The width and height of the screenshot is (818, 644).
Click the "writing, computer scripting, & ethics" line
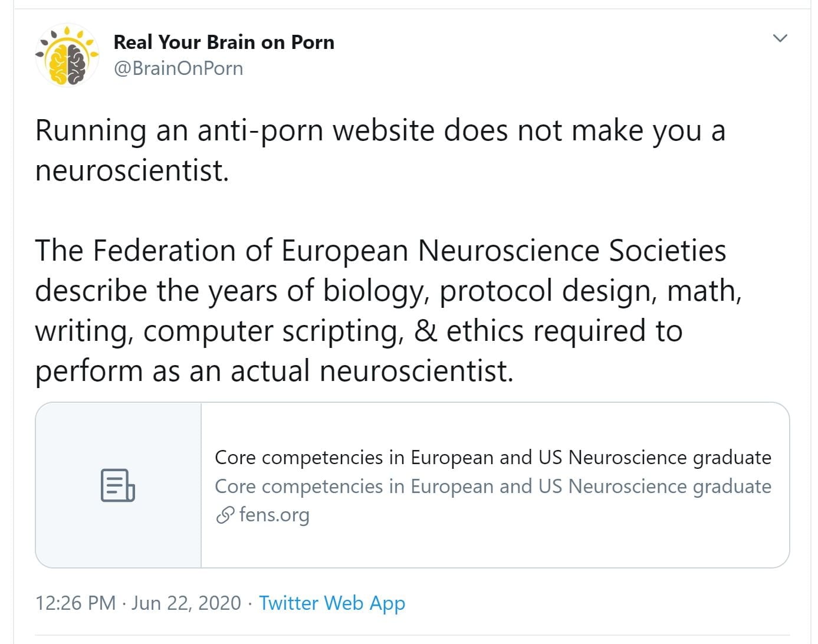(359, 331)
